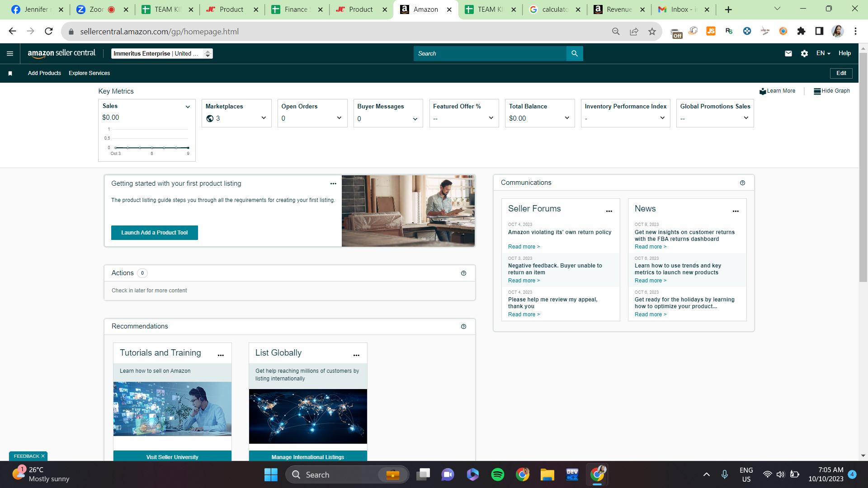868x488 pixels.
Task: Open Chrome extensions puzzle icon
Action: 801,31
